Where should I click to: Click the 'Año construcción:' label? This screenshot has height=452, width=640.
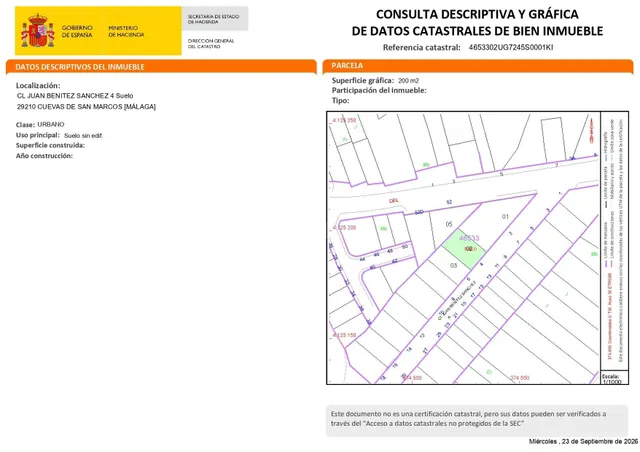(x=44, y=156)
